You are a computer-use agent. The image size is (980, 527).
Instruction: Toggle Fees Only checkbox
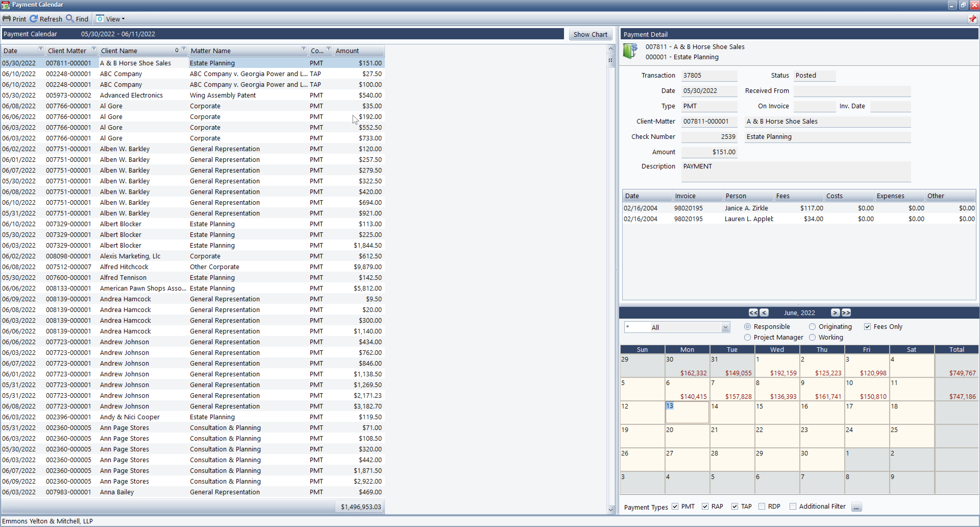867,327
